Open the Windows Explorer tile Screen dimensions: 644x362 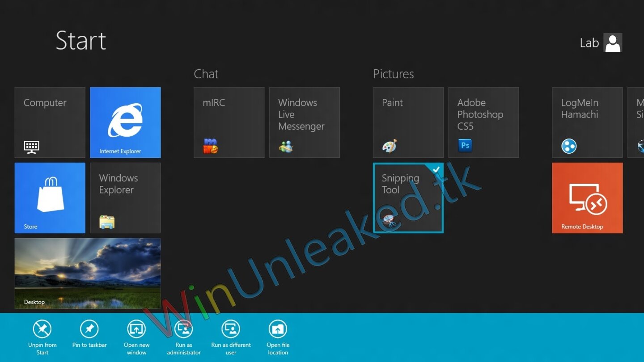tap(125, 198)
